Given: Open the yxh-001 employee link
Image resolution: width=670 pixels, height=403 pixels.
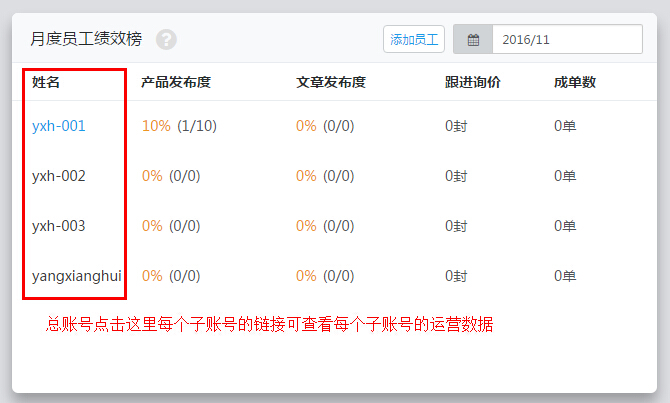Looking at the screenshot, I should point(59,126).
